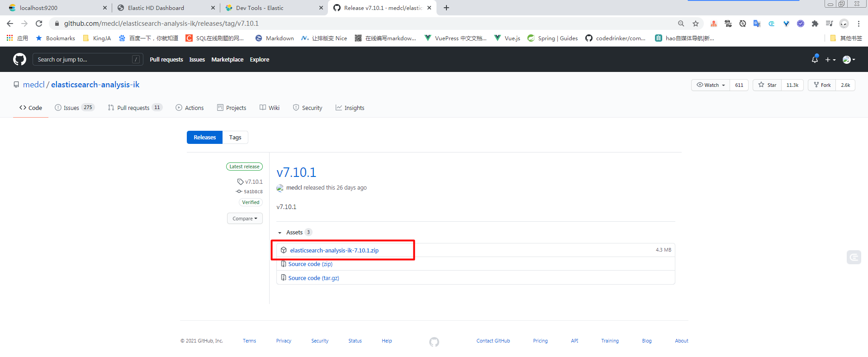
Task: Open the Compare dropdown
Action: click(x=245, y=219)
